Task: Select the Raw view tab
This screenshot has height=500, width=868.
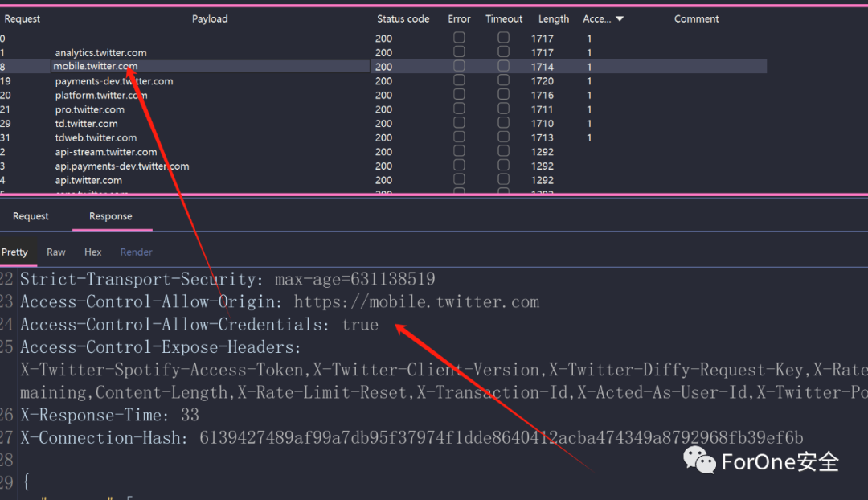Action: point(56,252)
